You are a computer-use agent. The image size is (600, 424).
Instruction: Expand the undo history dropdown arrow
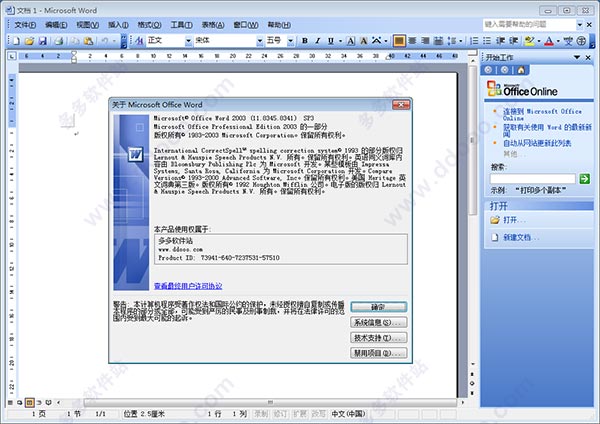(114, 41)
